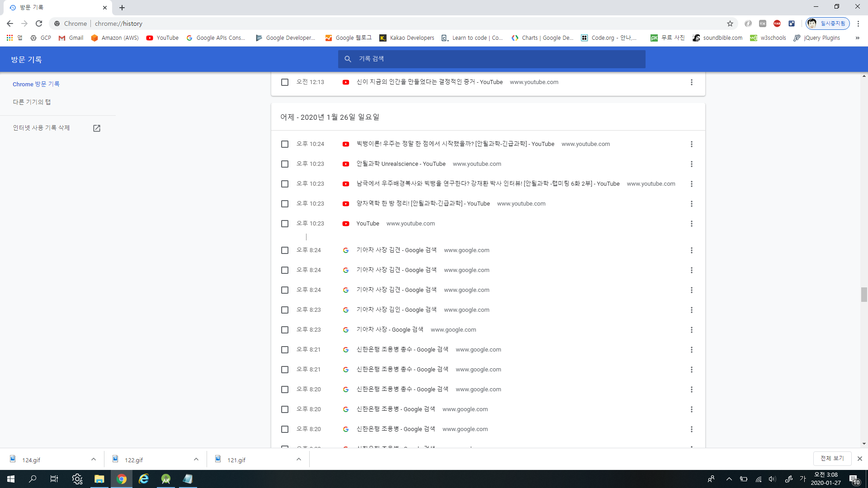Screen dimensions: 868x488
Task: Tick the 오전 12:13 YouTube entry checkbox
Action: click(x=284, y=82)
